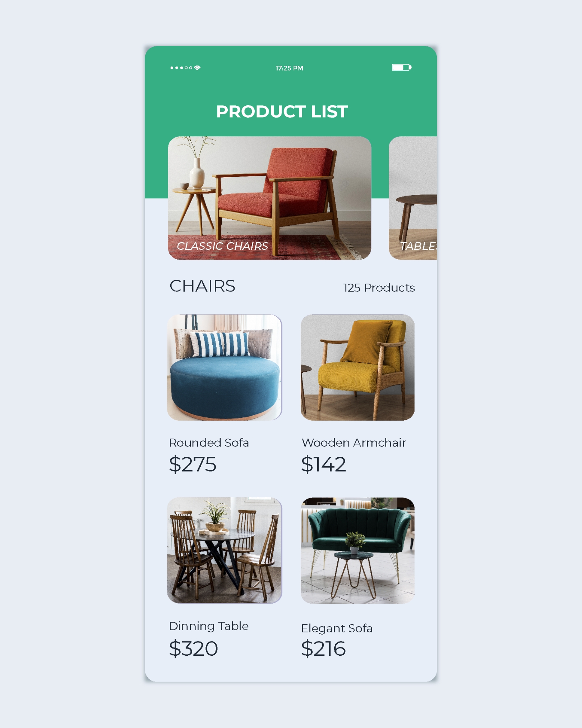582x728 pixels.
Task: Switch to the Tables category card
Action: tap(413, 198)
